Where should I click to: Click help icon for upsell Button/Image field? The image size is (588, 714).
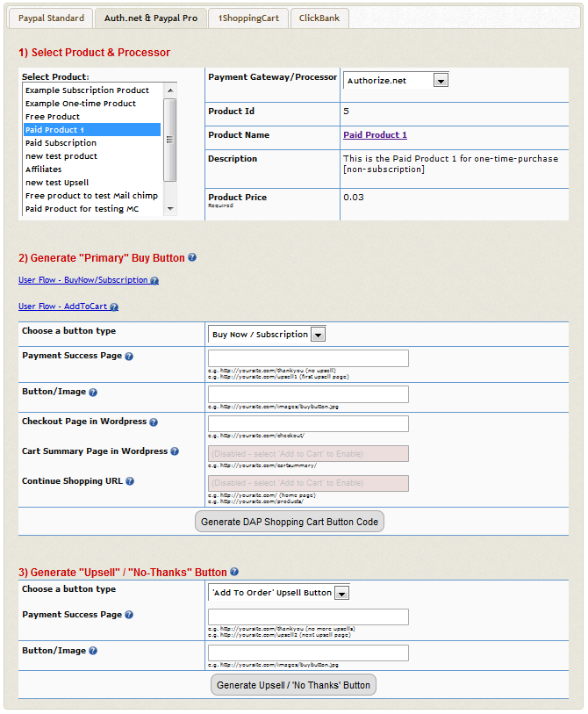pos(93,651)
